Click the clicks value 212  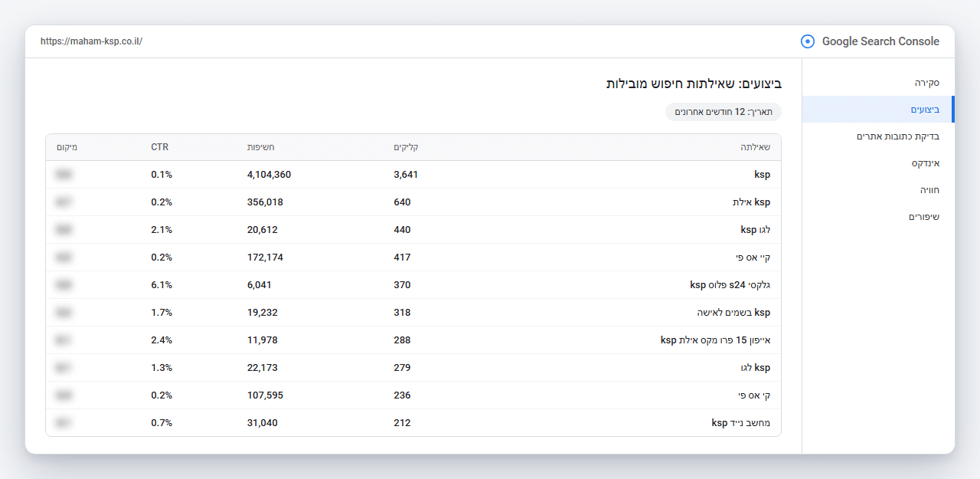pos(402,423)
